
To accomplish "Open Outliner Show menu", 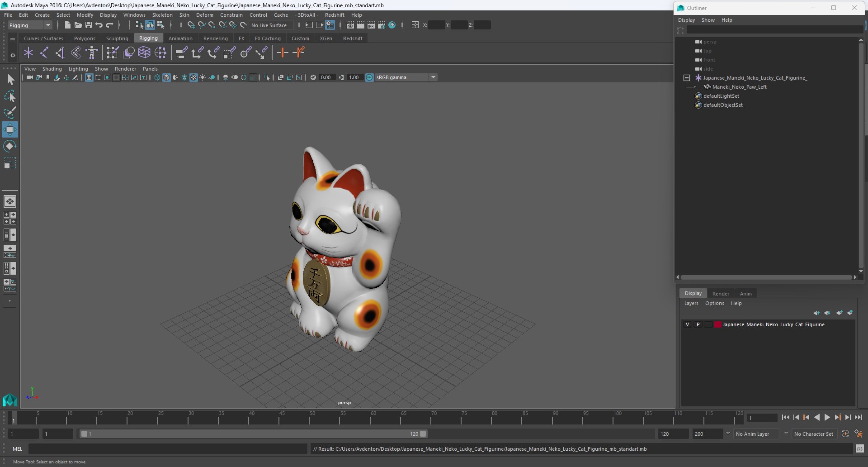I will (x=708, y=20).
